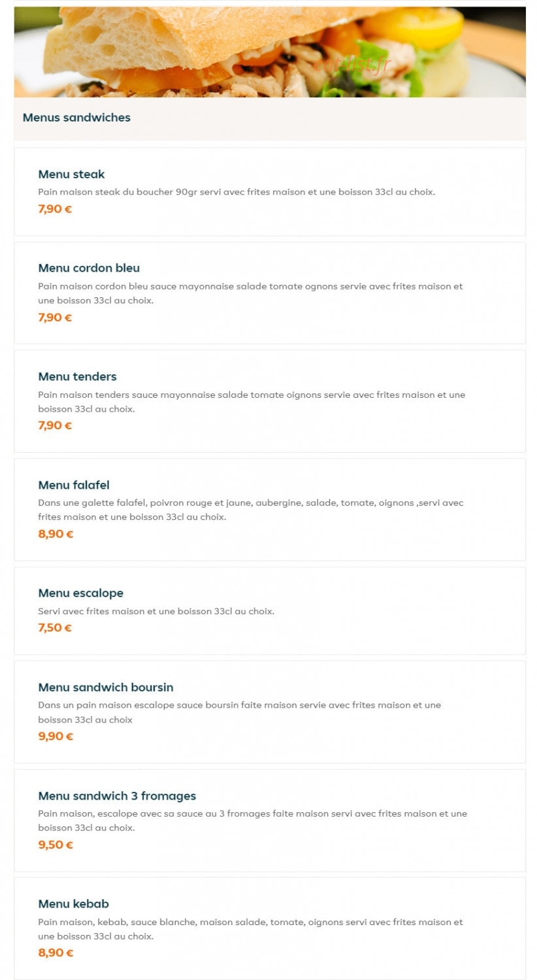Click the Menu cordon bleu description text

coord(250,293)
